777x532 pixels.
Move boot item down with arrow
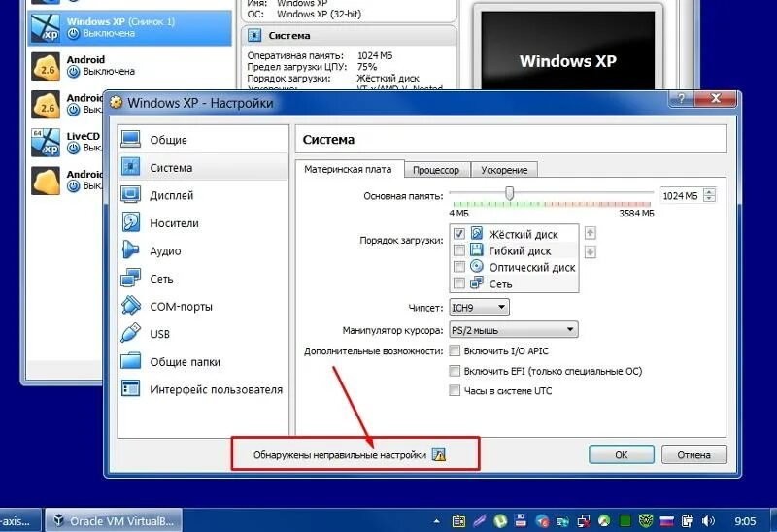pyautogui.click(x=590, y=251)
